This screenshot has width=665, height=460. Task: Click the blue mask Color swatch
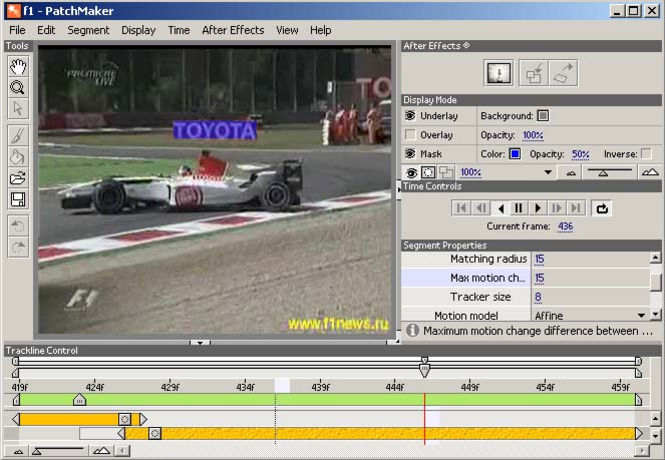click(515, 154)
